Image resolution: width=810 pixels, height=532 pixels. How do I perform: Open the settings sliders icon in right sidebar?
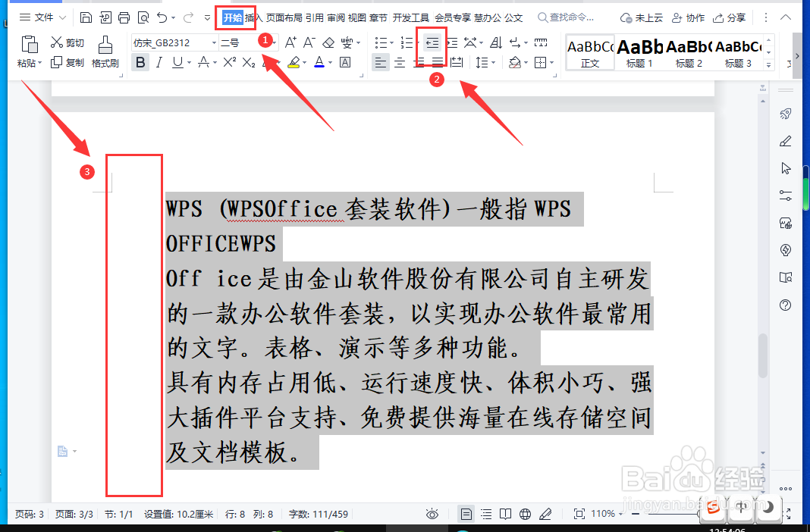pyautogui.click(x=785, y=196)
